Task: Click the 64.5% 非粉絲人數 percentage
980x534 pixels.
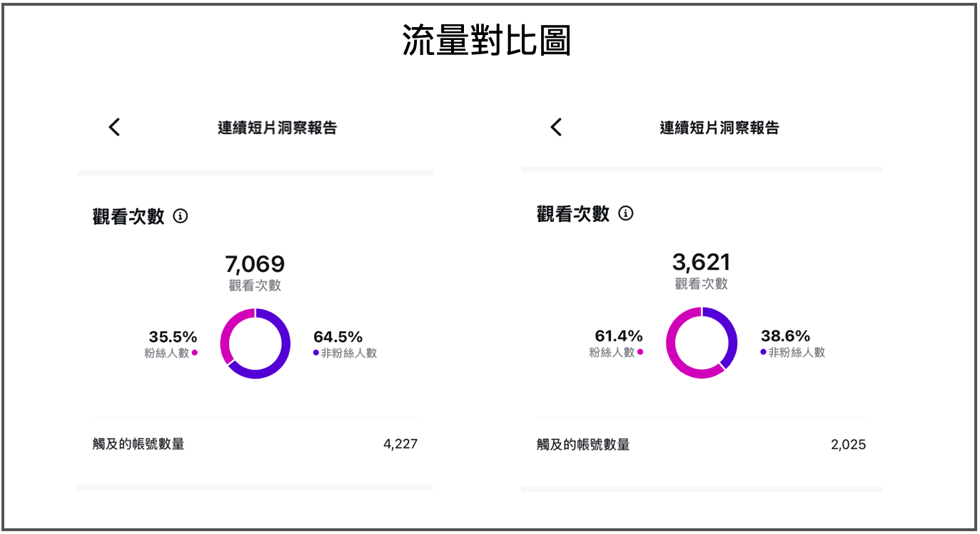Action: (x=338, y=337)
